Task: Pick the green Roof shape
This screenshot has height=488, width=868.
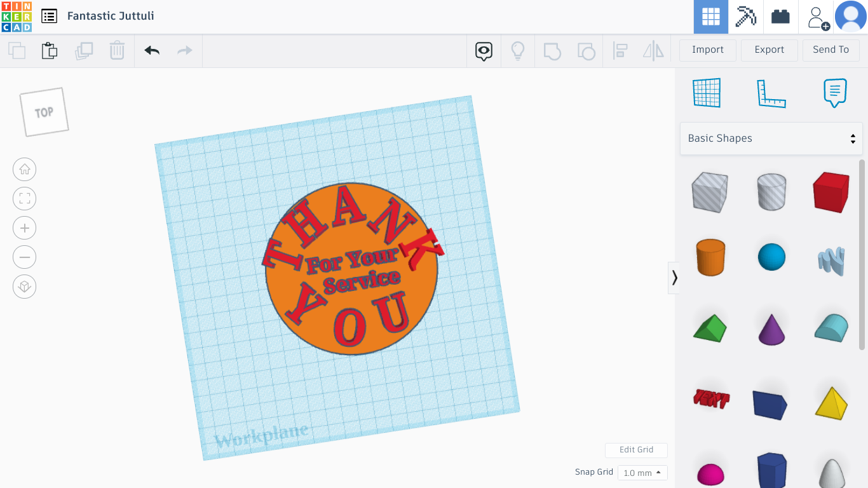Action: click(709, 327)
